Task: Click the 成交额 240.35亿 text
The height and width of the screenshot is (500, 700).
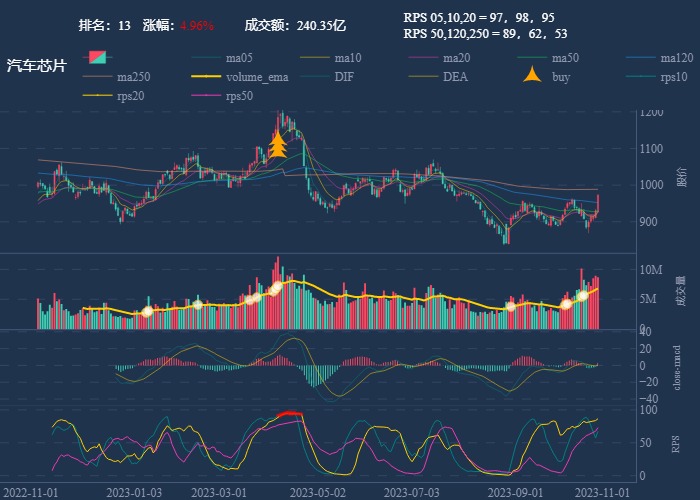Action: 295,25
